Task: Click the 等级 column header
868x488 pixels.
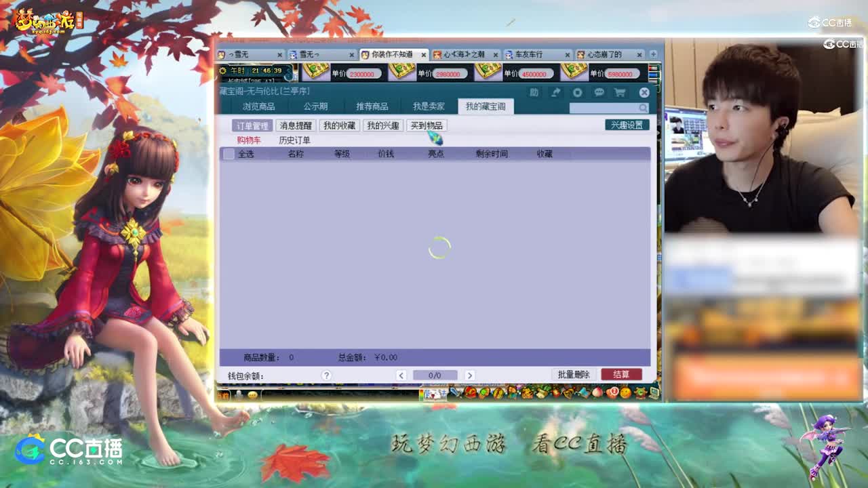Action: (x=342, y=154)
